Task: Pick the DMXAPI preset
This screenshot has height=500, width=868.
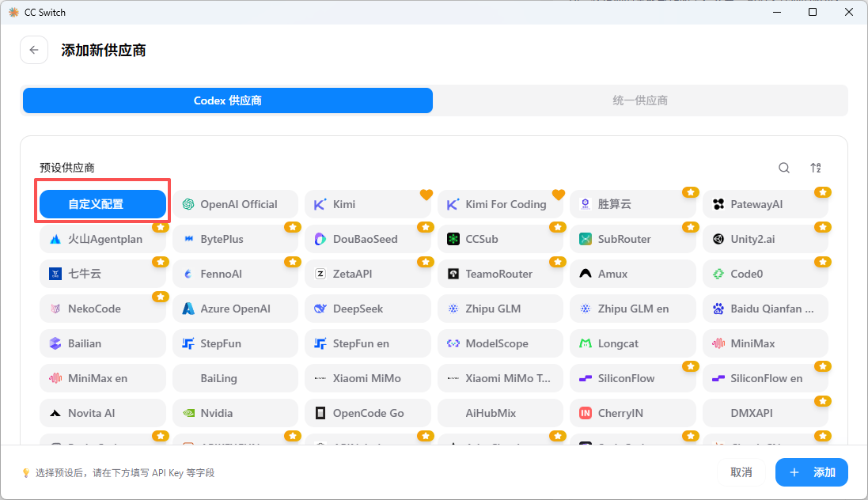Action: [x=766, y=413]
